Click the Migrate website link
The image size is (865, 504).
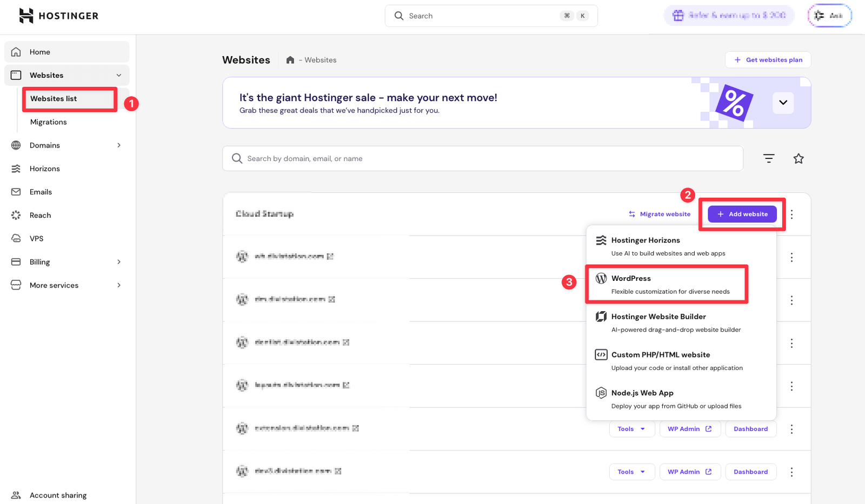coord(660,214)
